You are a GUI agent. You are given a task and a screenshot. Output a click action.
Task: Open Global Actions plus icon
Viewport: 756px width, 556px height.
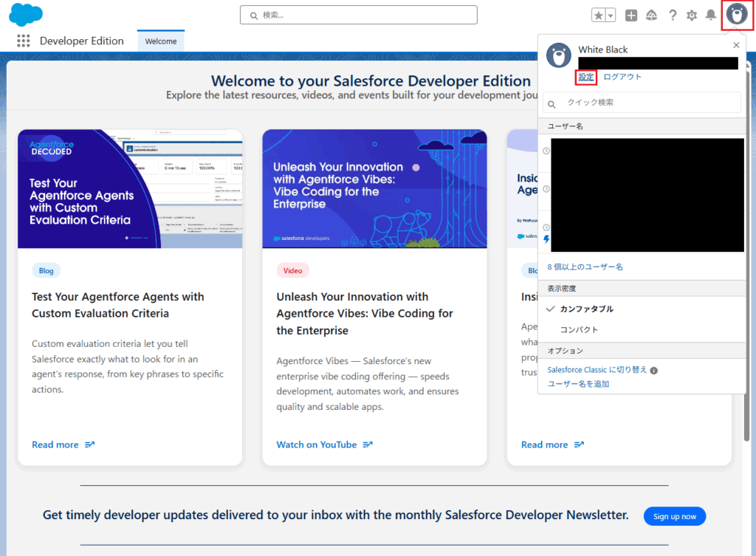[631, 16]
